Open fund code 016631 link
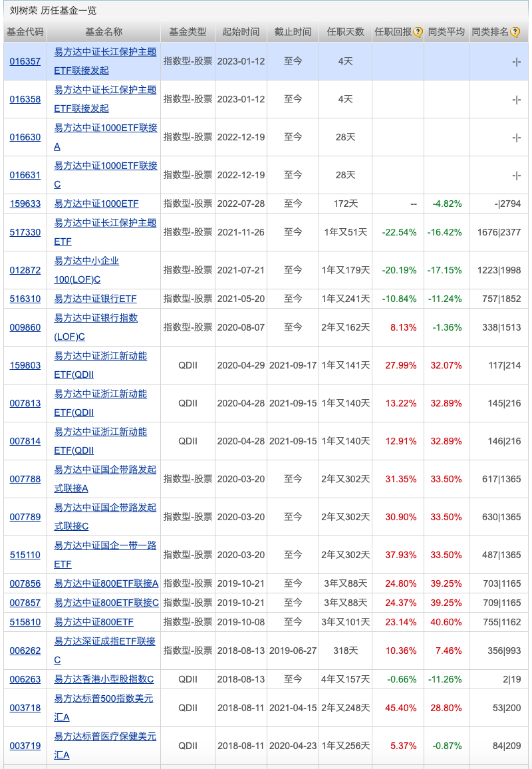The image size is (532, 769). pos(25,175)
